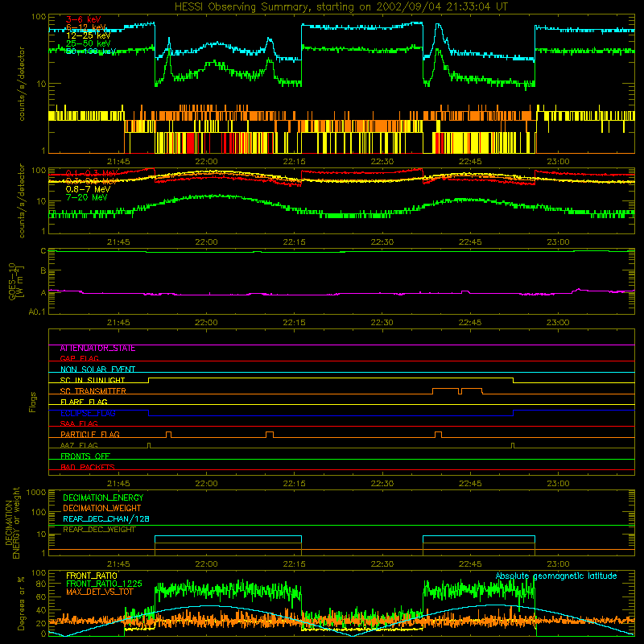Click the first raised pulse on SC_TRANSMITTER trace

tap(446, 391)
